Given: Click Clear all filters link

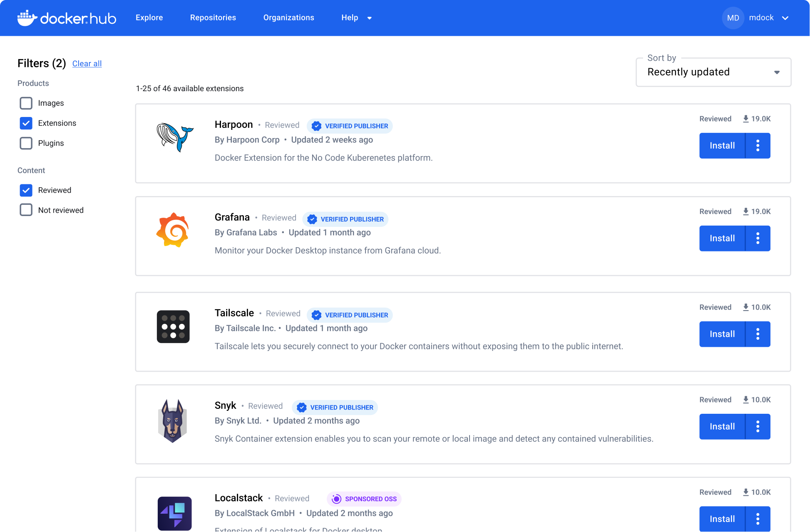Looking at the screenshot, I should pyautogui.click(x=87, y=63).
